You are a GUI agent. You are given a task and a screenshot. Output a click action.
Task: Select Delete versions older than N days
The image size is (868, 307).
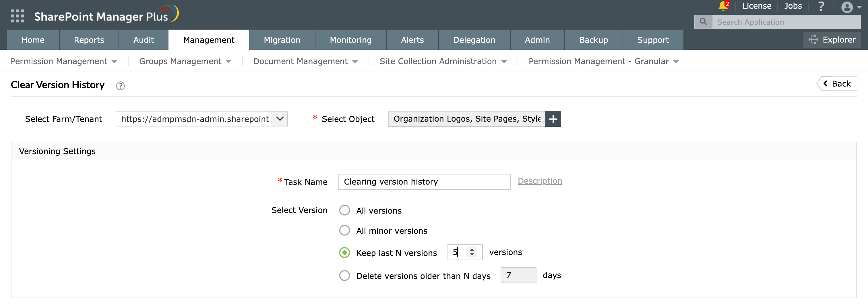coord(344,275)
